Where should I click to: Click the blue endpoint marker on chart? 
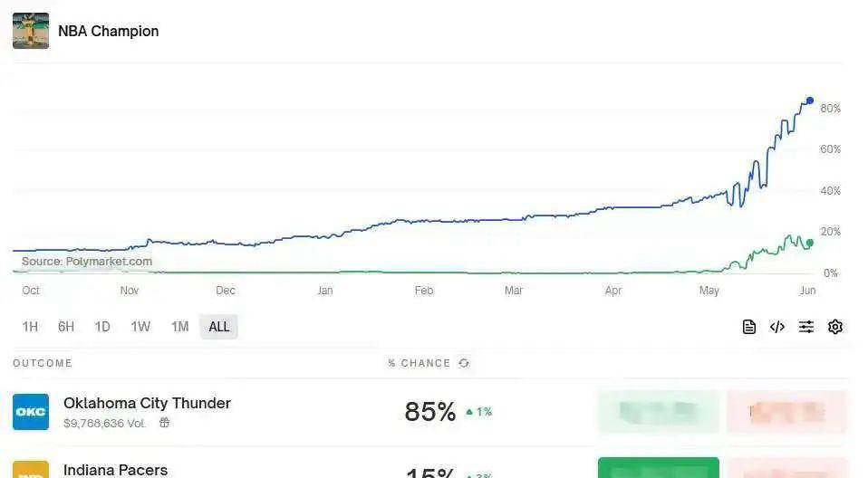810,100
